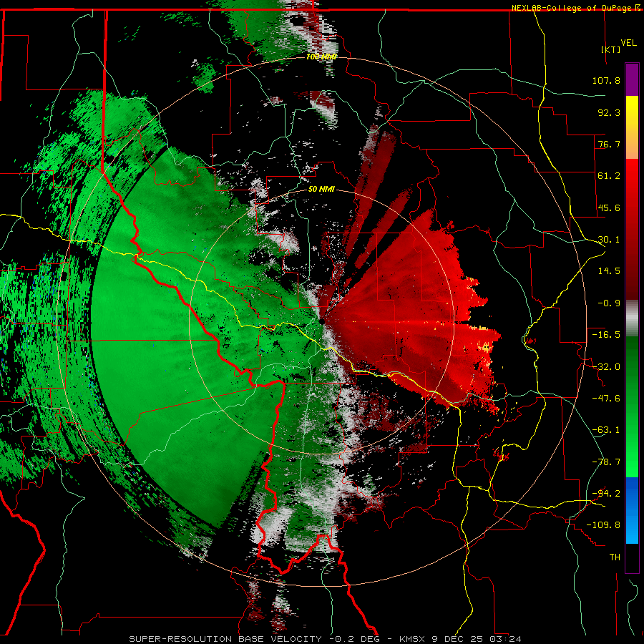The width and height of the screenshot is (644, 644).
Task: Click the -63.1 legend value
Action: pos(606,430)
